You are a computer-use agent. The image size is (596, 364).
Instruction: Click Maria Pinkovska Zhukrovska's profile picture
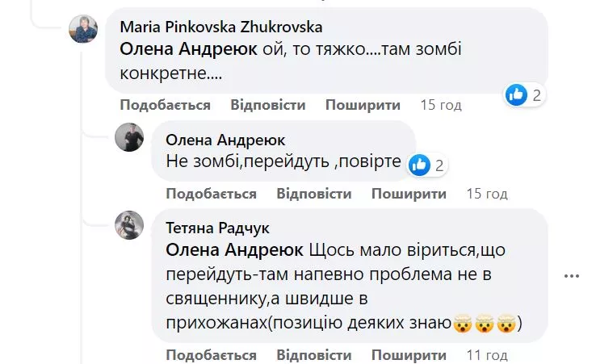84,29
